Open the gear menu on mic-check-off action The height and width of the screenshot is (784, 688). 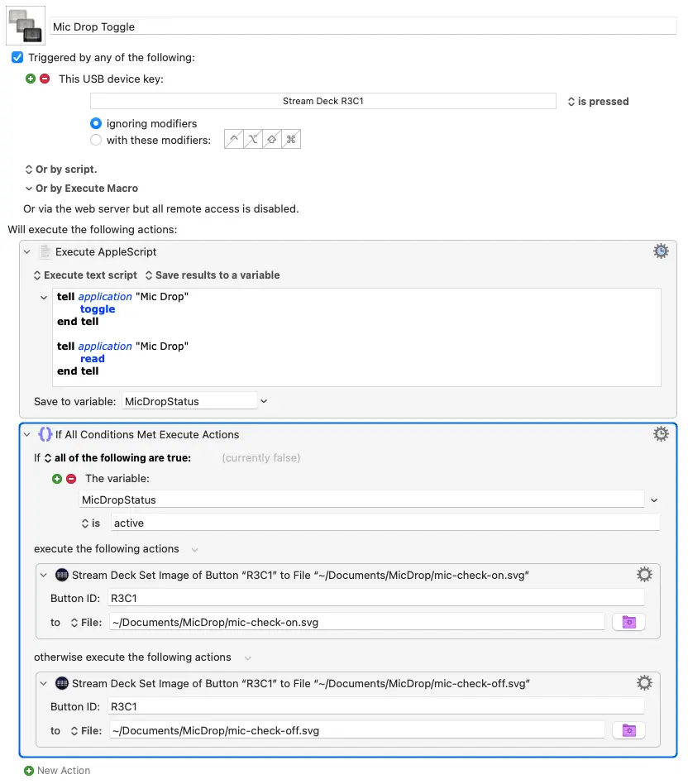pyautogui.click(x=643, y=682)
